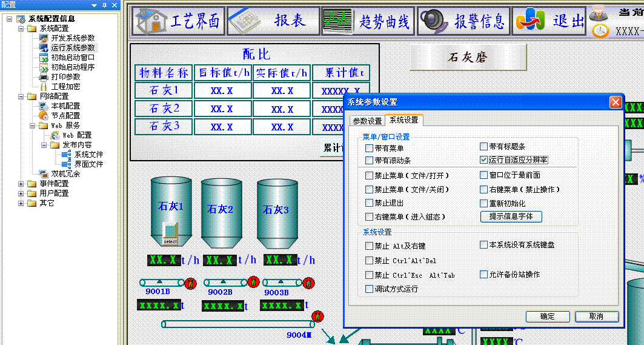Click the 石灰磨 button
Screen dimensions: 644x345
tap(468, 58)
